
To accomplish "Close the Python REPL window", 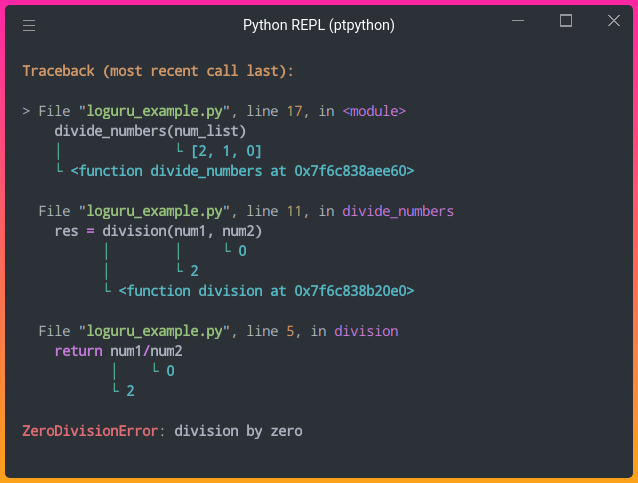I will [x=613, y=22].
